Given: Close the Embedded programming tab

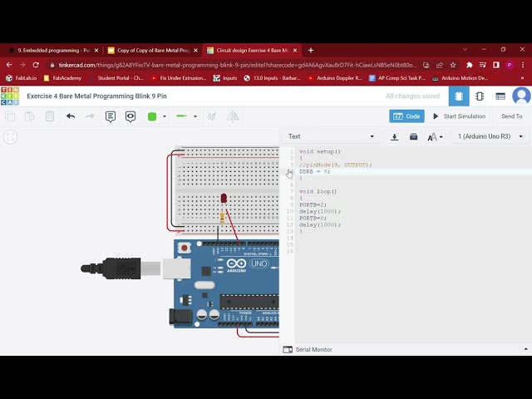Looking at the screenshot, I should point(96,51).
